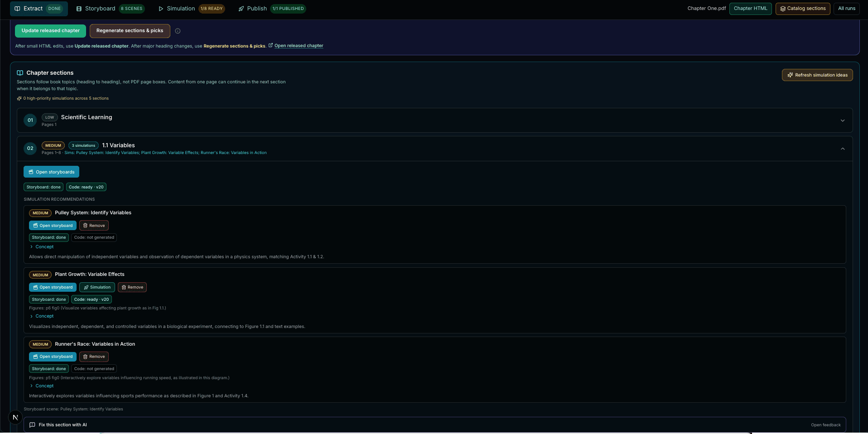Click the 1/1 PUBLISHED badge
This screenshot has width=868, height=434.
click(x=288, y=9)
